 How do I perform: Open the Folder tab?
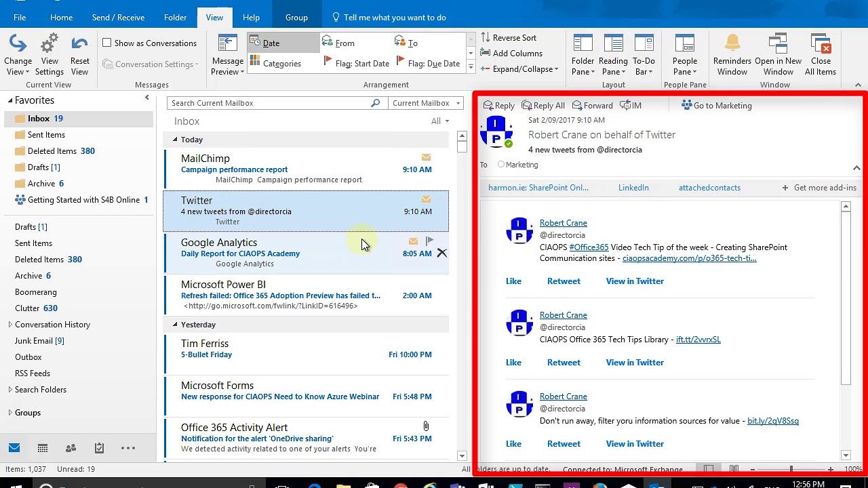(x=175, y=17)
